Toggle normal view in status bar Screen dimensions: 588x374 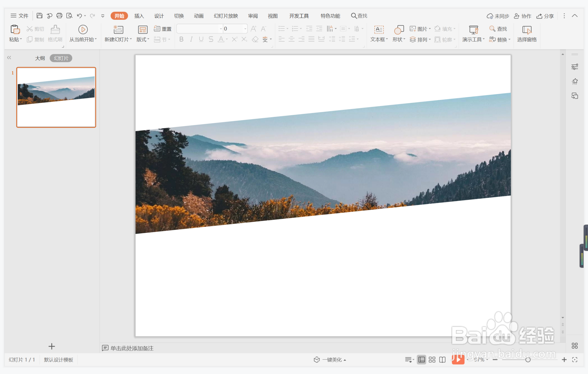click(x=422, y=360)
